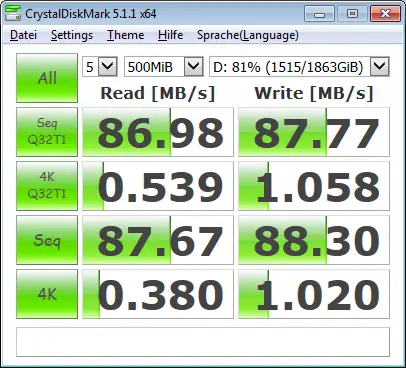Start the Seq Q32T1 benchmark
Viewport: 406px width, 368px height.
pyautogui.click(x=47, y=132)
